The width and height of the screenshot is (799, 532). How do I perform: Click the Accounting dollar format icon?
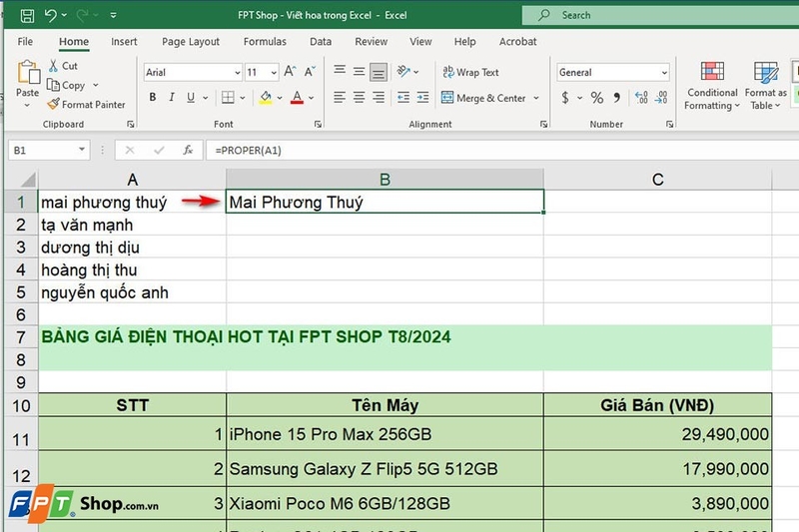[565, 97]
